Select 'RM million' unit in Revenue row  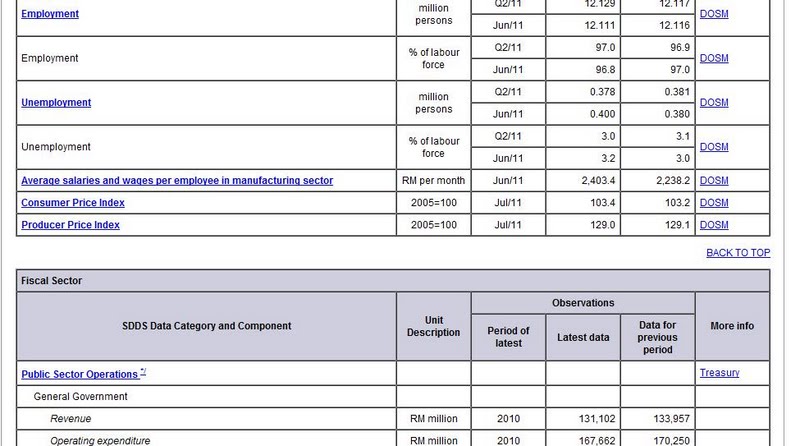click(x=434, y=419)
